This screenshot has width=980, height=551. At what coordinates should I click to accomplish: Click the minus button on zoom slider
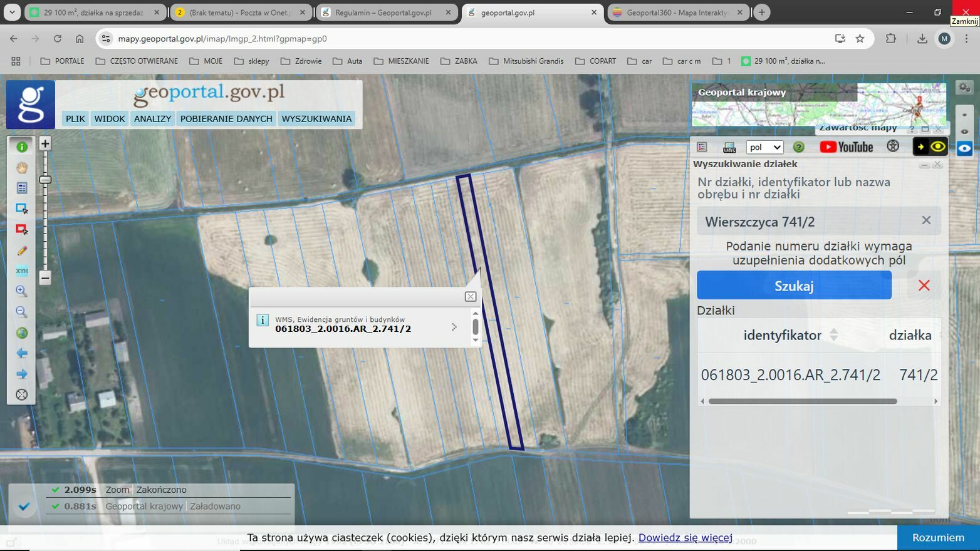(45, 277)
